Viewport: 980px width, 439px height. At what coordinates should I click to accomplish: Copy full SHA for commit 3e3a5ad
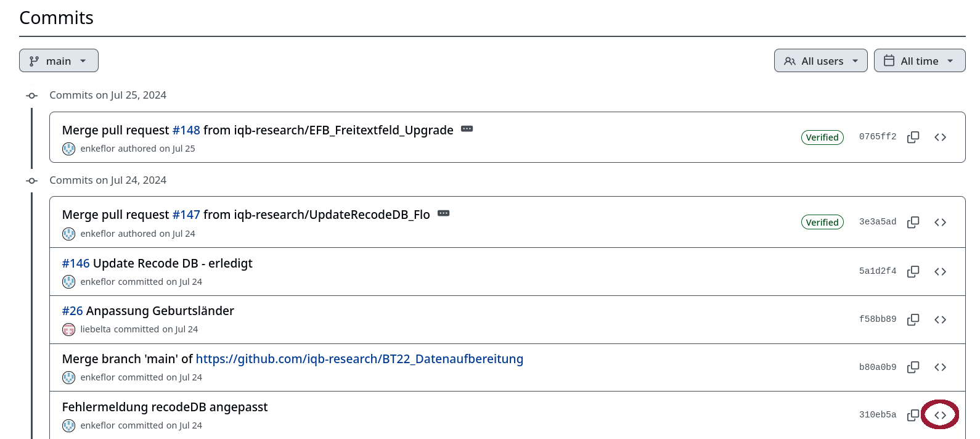point(913,222)
